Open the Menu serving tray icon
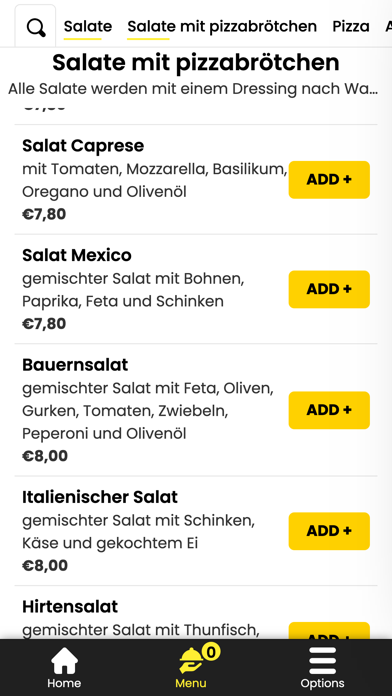Screen dimensions: 392x696 tap(190, 661)
